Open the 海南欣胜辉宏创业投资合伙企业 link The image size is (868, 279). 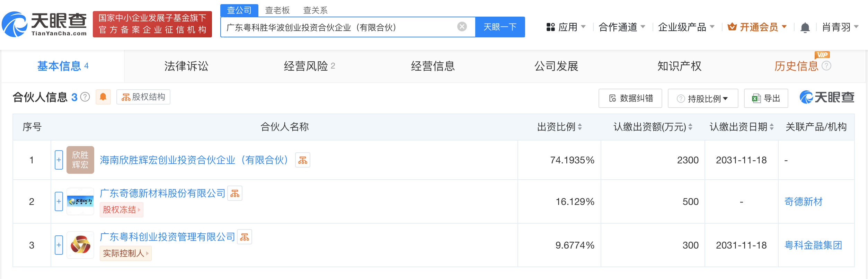click(194, 160)
